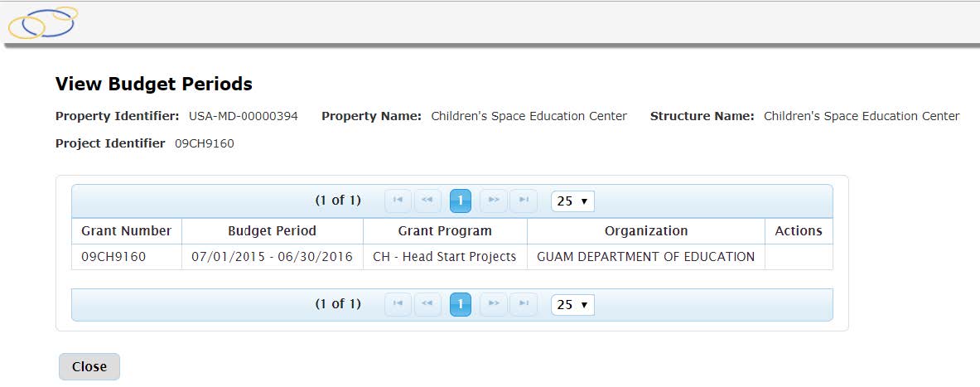Jump to last page in upper paginator

click(x=523, y=201)
